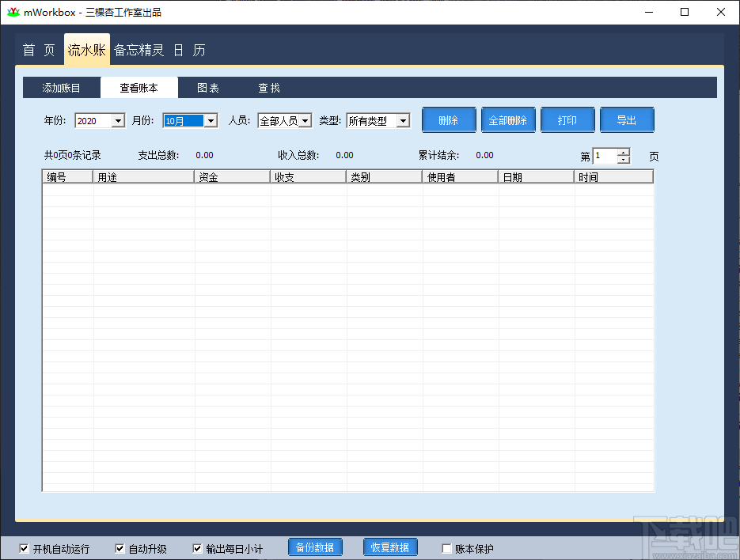The height and width of the screenshot is (560, 740).
Task: Open the 首页 main tab
Action: 39,50
